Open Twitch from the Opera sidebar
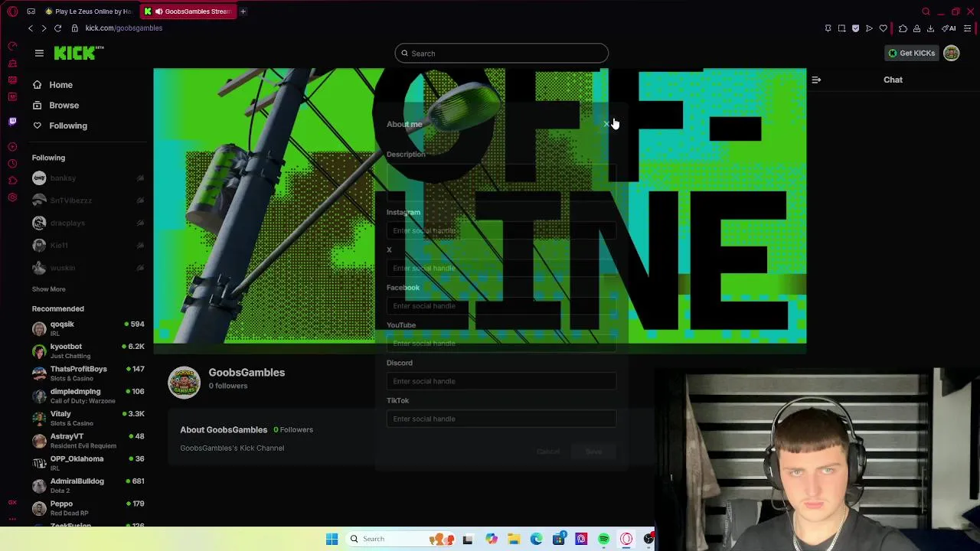980x551 pixels. pyautogui.click(x=12, y=121)
